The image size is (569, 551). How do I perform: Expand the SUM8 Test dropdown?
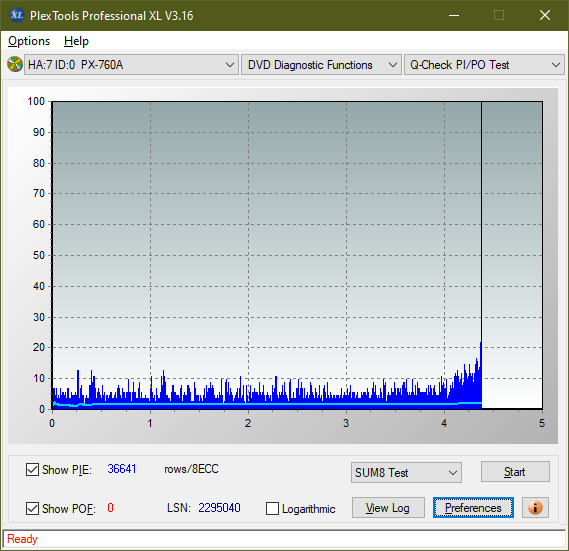pyautogui.click(x=406, y=472)
